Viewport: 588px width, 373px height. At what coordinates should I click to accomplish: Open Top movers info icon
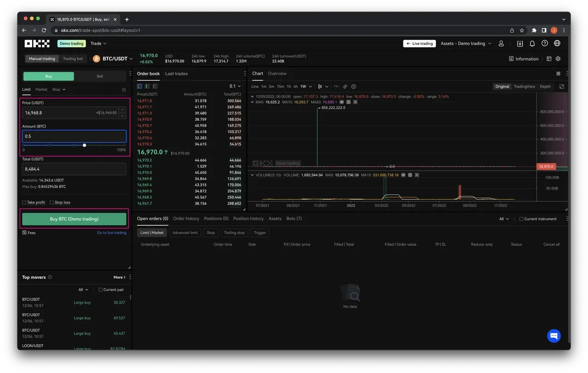(x=50, y=277)
